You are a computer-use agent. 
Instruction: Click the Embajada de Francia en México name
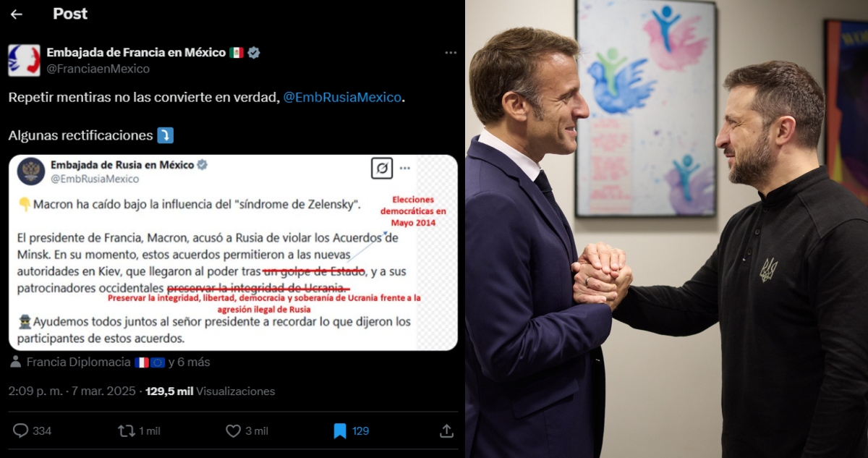136,52
